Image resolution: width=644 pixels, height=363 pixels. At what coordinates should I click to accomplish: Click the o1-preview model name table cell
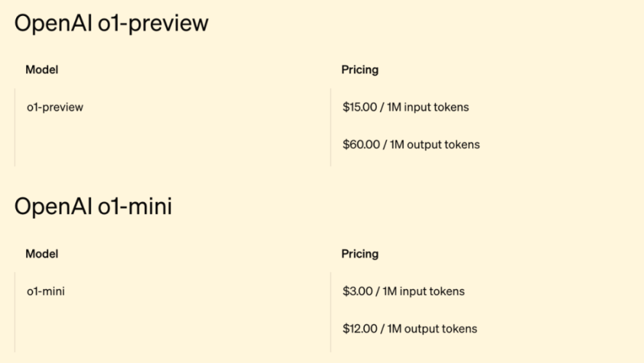(x=55, y=107)
